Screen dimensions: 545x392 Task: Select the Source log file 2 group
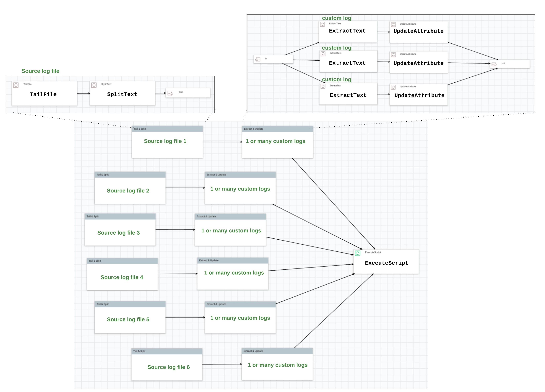tap(130, 188)
